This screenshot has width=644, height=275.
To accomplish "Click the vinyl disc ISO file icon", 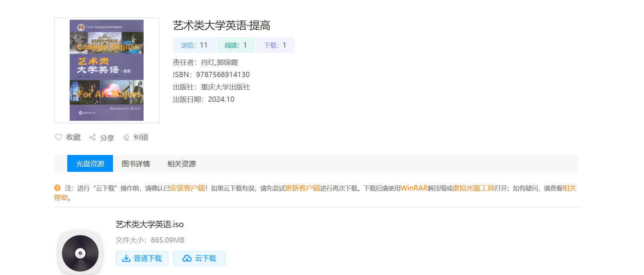I will (80, 253).
